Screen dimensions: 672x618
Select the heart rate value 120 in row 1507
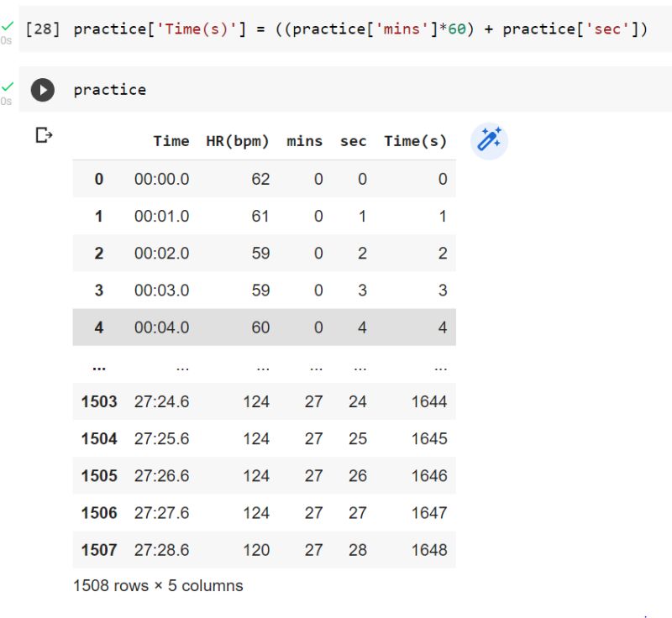click(256, 550)
